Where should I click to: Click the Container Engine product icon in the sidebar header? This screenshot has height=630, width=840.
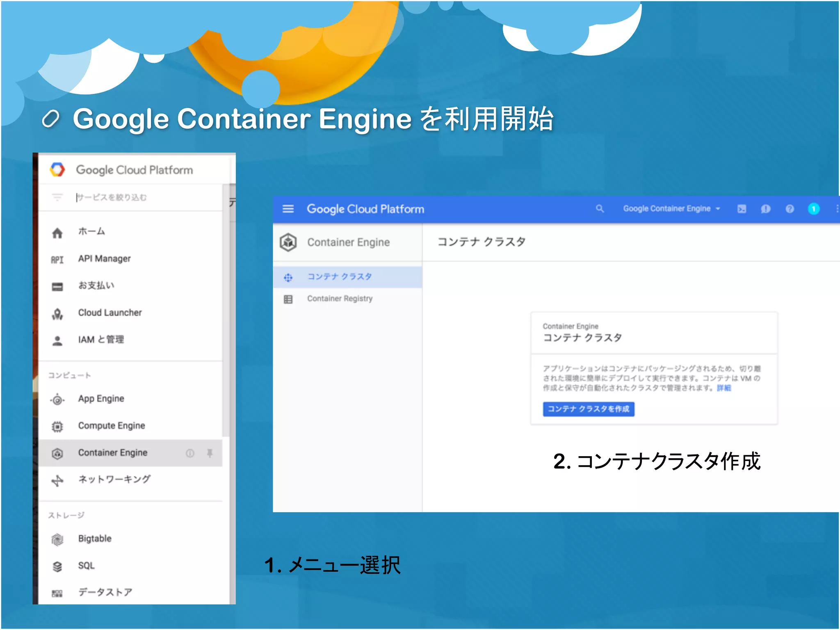288,242
